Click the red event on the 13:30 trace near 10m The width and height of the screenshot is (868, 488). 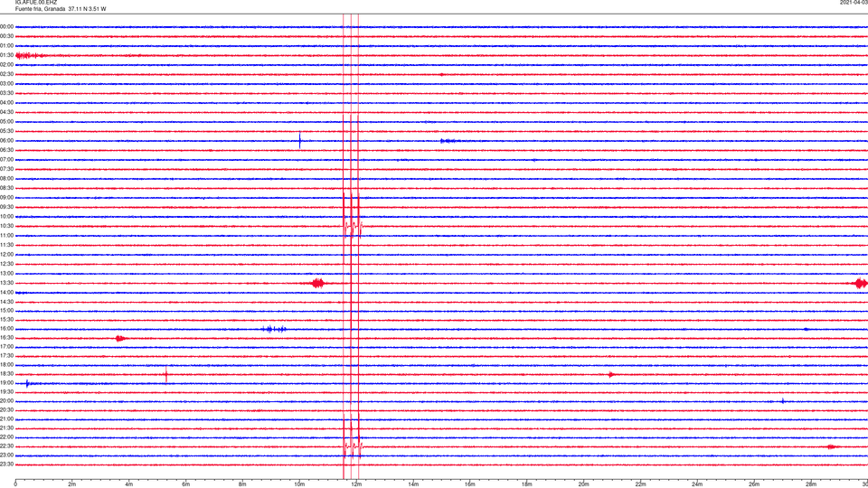(x=317, y=283)
